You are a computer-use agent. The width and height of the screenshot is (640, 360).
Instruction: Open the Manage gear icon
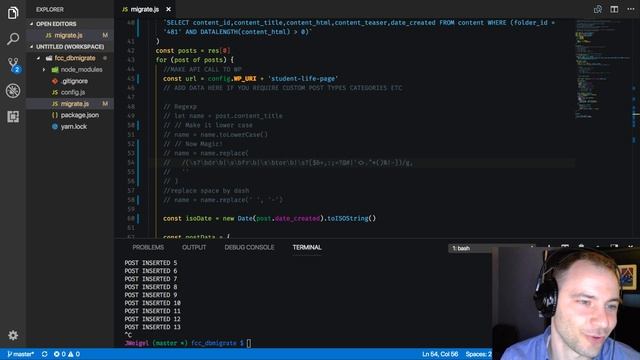click(x=13, y=335)
